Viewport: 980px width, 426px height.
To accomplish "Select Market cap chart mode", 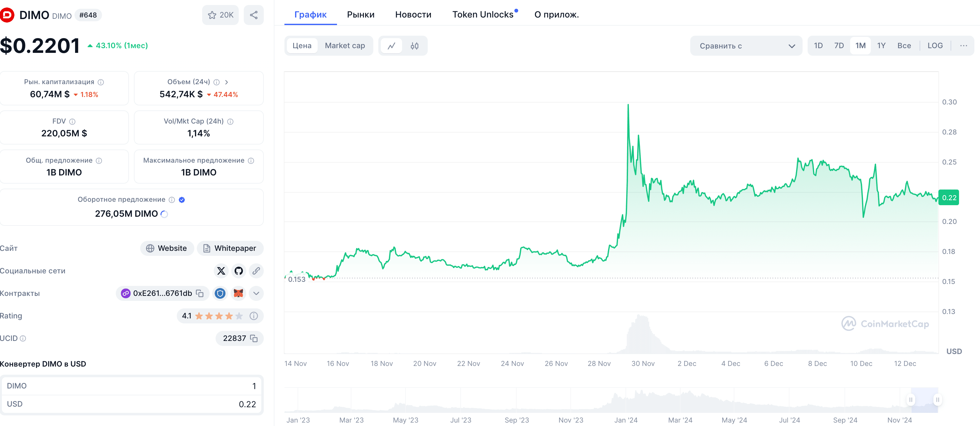I will point(345,46).
